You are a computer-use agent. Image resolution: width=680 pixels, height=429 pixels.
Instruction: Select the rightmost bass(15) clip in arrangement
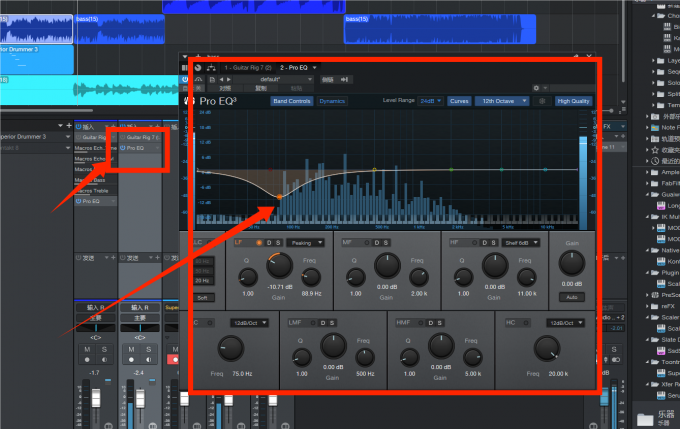pos(440,29)
